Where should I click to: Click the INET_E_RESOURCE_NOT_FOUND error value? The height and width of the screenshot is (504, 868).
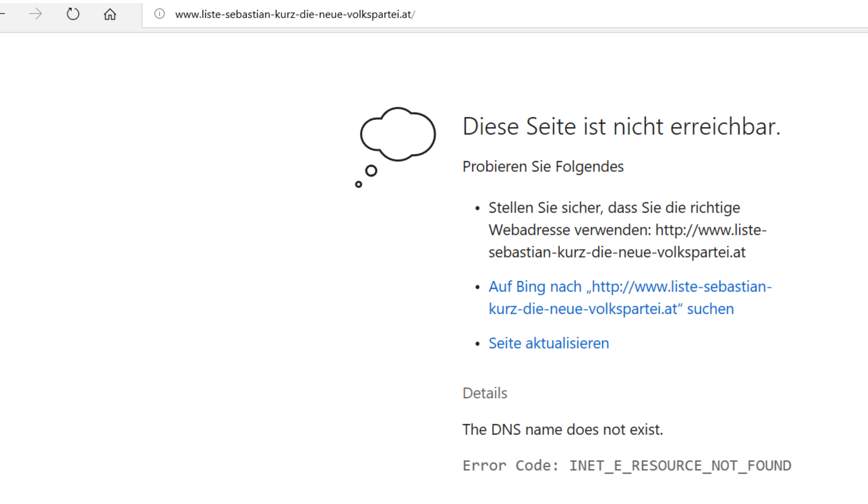(x=680, y=466)
